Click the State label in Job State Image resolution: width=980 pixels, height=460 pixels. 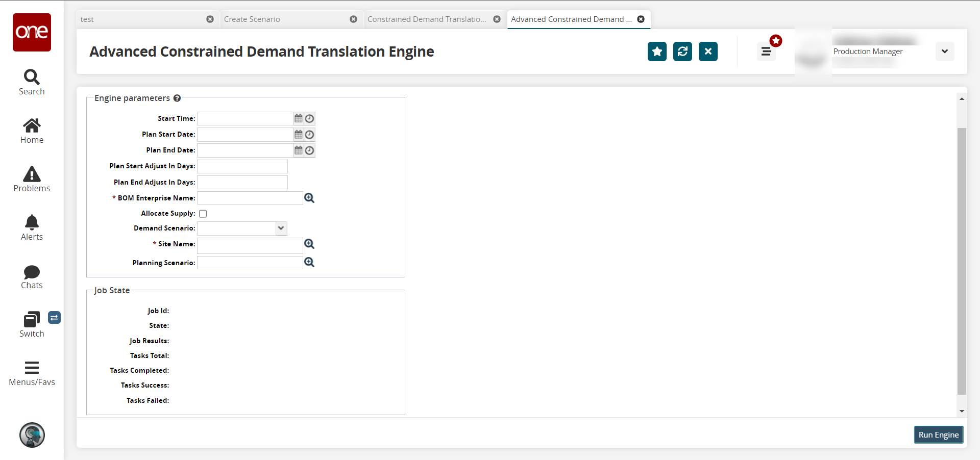point(159,326)
